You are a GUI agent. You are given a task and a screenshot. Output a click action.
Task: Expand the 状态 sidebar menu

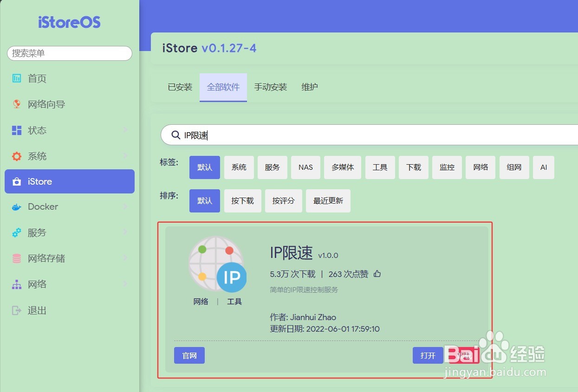(x=37, y=130)
